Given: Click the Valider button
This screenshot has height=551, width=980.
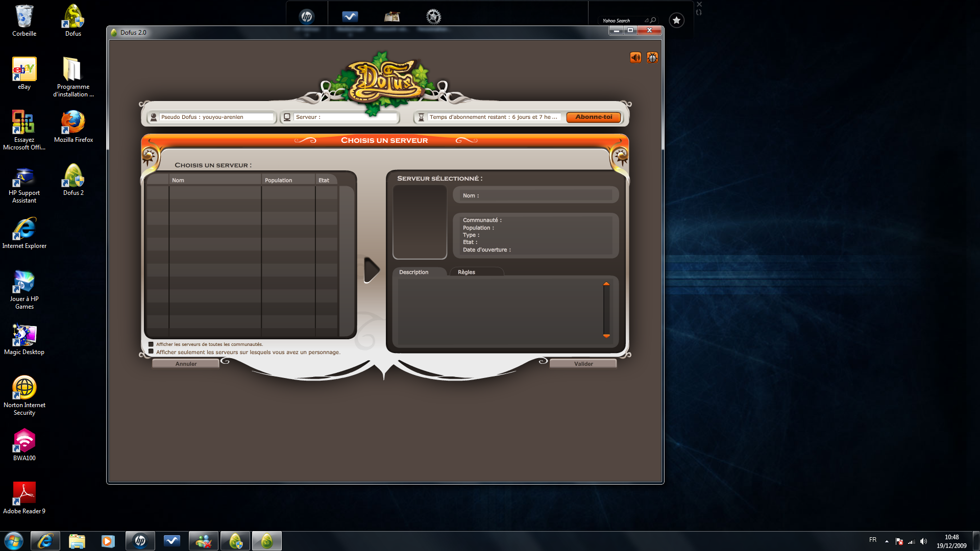Looking at the screenshot, I should tap(583, 364).
